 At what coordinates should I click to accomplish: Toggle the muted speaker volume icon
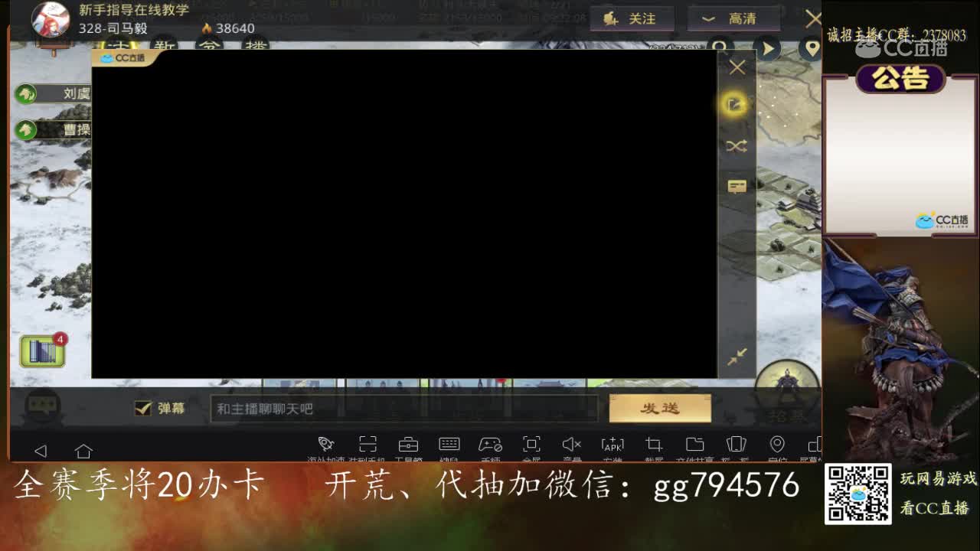572,445
